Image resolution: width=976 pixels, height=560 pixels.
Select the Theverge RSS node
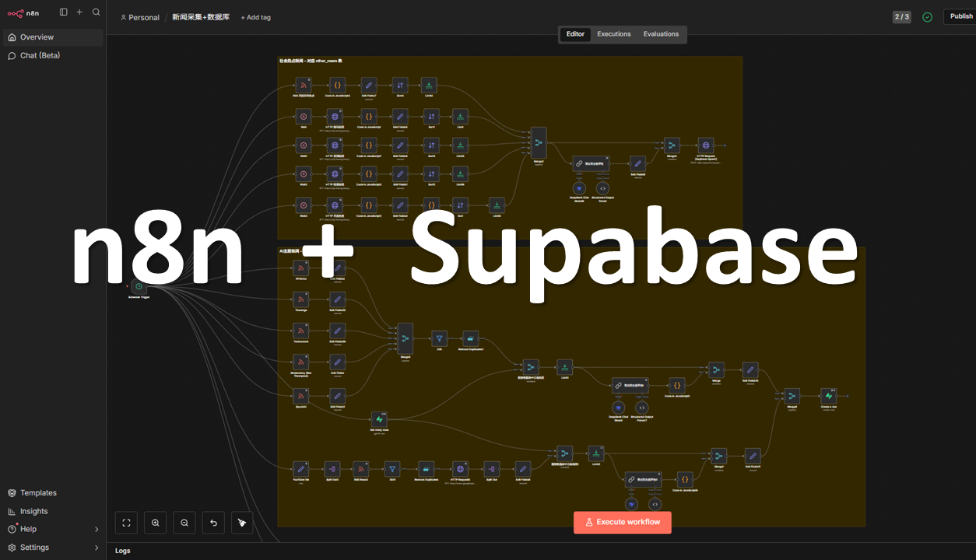300,299
